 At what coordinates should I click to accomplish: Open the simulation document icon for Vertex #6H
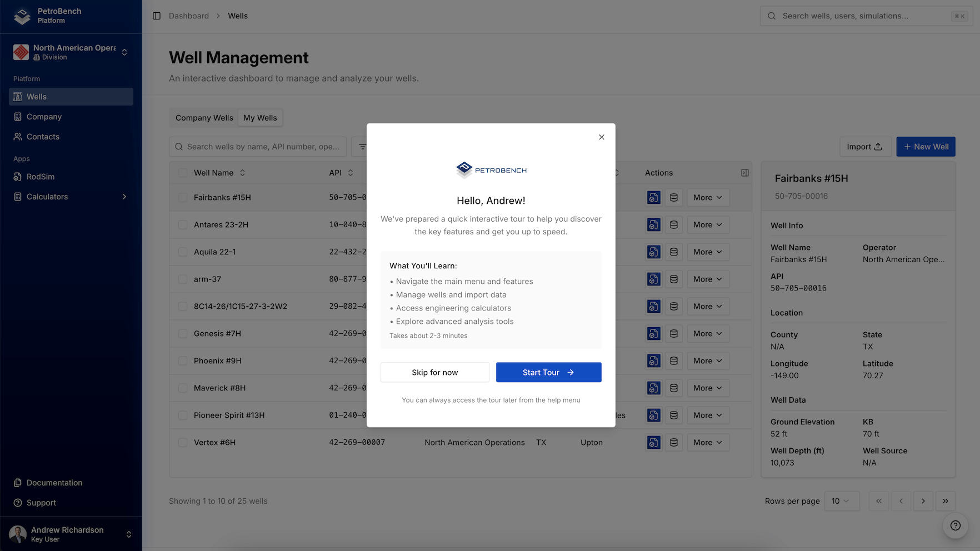pyautogui.click(x=654, y=442)
